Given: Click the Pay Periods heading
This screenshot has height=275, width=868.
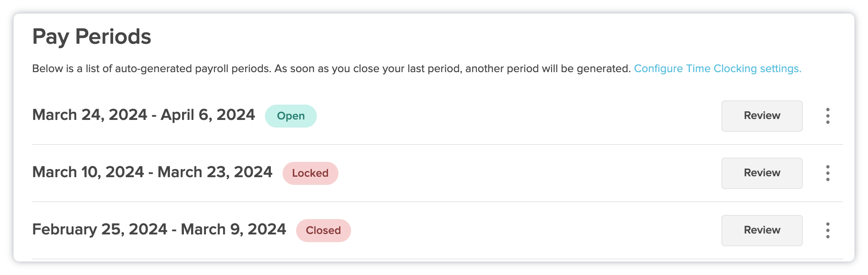Looking at the screenshot, I should [91, 37].
